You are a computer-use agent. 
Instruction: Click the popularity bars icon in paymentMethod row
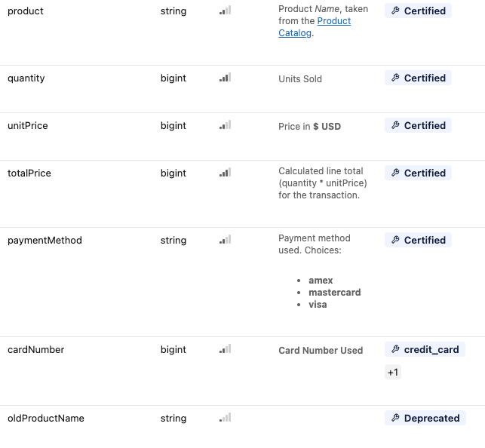(x=226, y=239)
